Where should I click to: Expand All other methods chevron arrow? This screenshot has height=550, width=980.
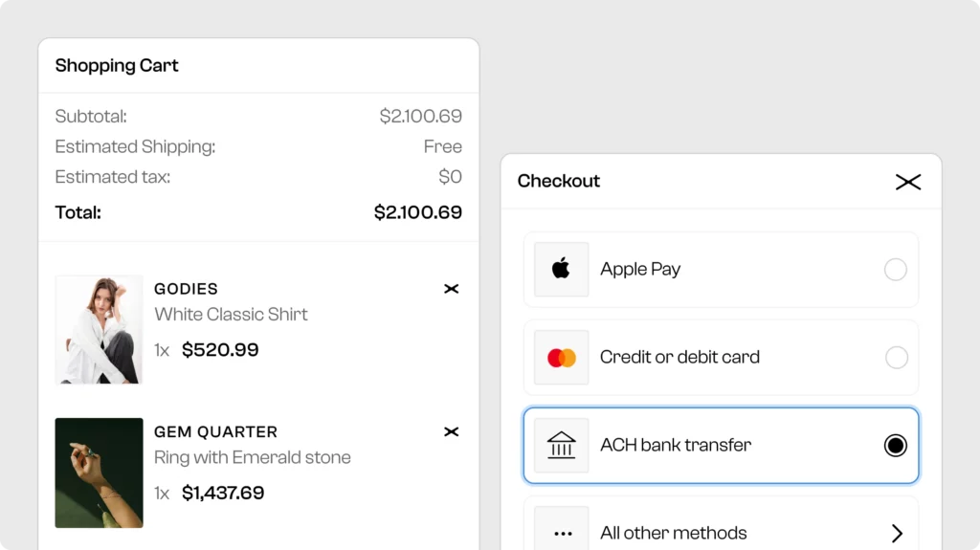tap(897, 534)
